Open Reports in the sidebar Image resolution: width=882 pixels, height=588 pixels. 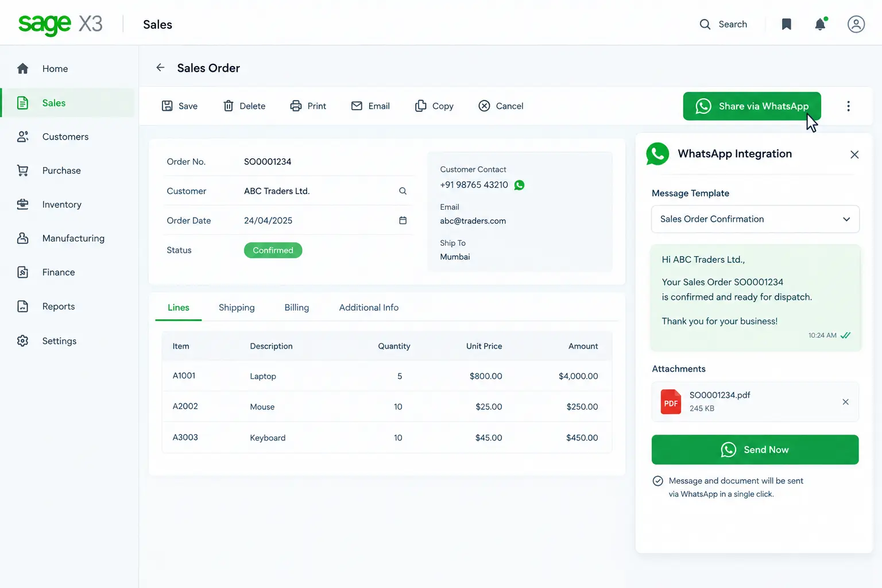[69, 307]
